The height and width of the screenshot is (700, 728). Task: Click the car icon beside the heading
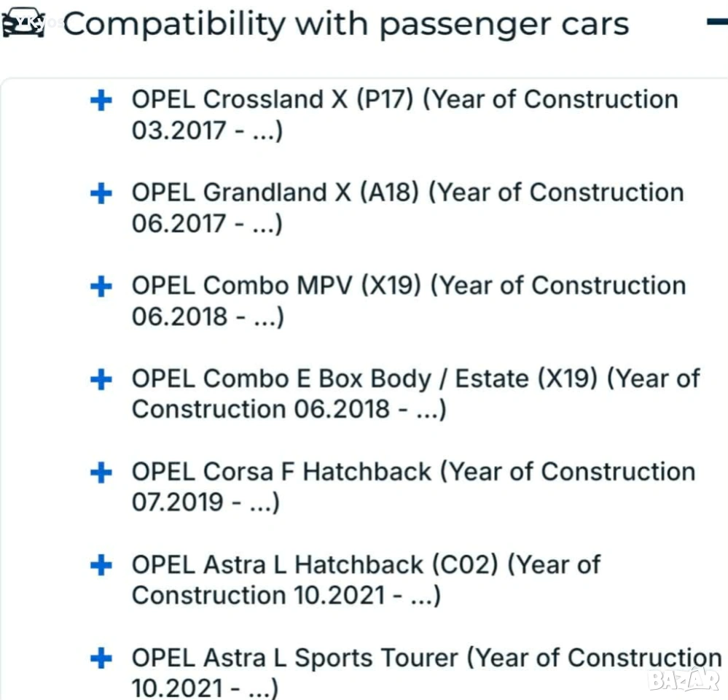point(22,26)
